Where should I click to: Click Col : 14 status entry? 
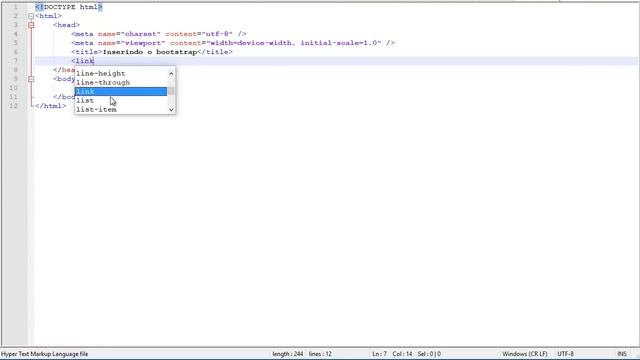pyautogui.click(x=402, y=354)
